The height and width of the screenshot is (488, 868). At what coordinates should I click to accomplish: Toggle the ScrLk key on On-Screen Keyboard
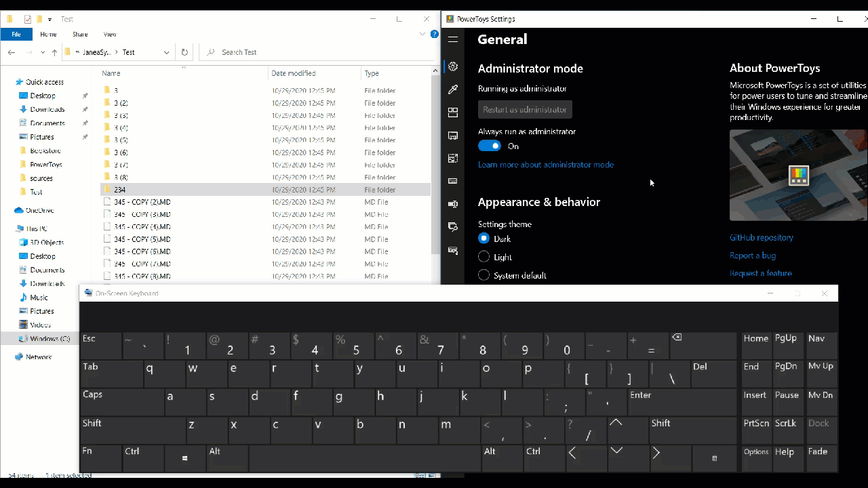[787, 429]
